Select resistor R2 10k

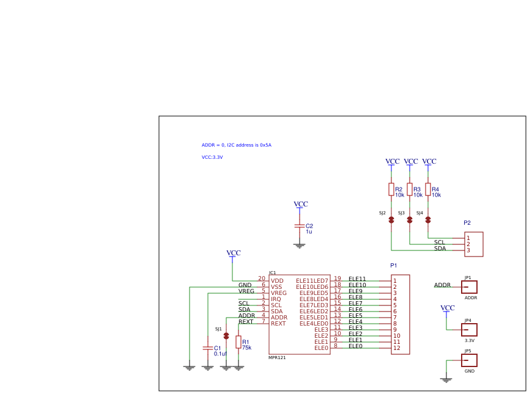[x=390, y=190]
